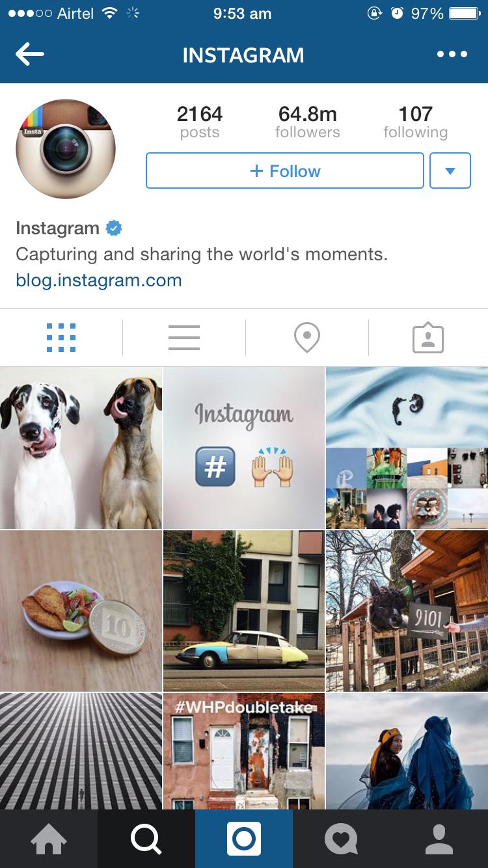This screenshot has height=868, width=488.
Task: Go to Home feed in bottom bar
Action: [49, 839]
